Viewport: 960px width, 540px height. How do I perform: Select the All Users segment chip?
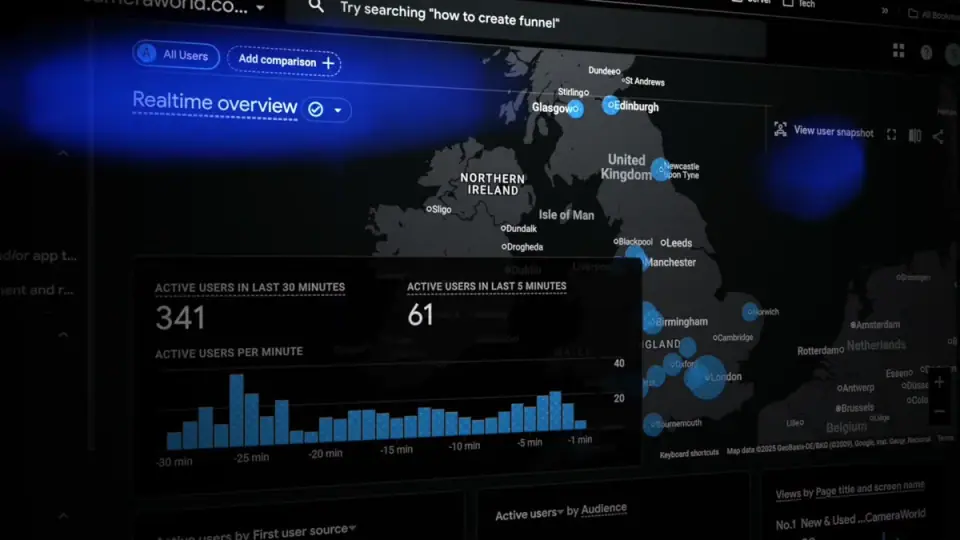pyautogui.click(x=176, y=55)
